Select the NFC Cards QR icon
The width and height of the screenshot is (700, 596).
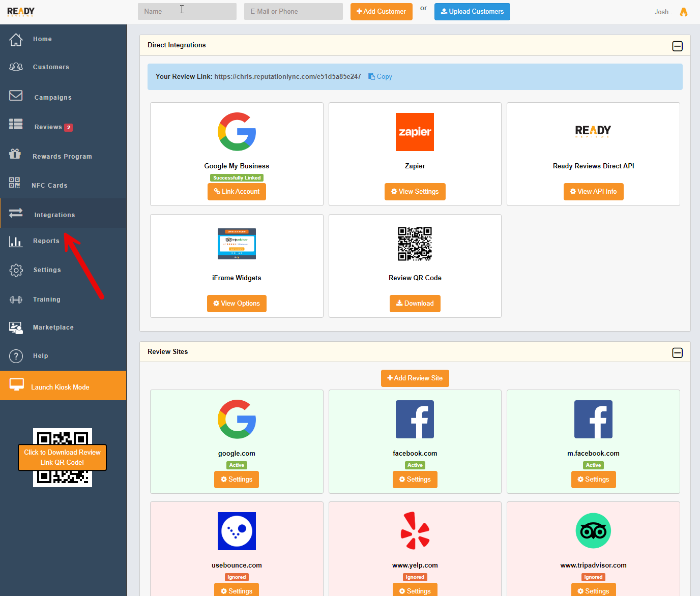point(15,183)
